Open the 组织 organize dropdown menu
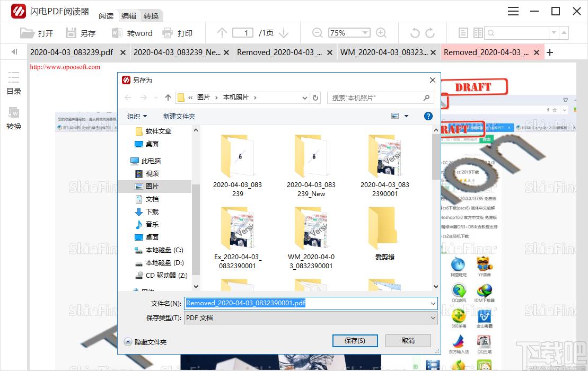The height and width of the screenshot is (371, 588). [x=137, y=116]
